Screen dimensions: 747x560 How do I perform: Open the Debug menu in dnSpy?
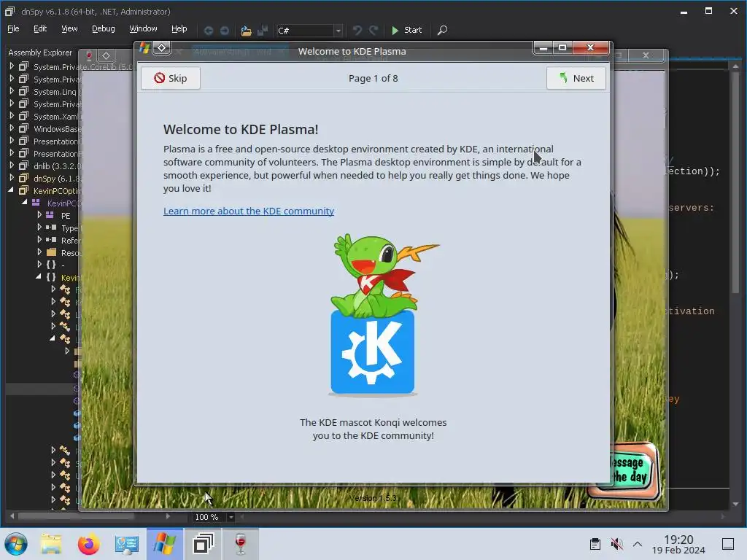pyautogui.click(x=104, y=28)
